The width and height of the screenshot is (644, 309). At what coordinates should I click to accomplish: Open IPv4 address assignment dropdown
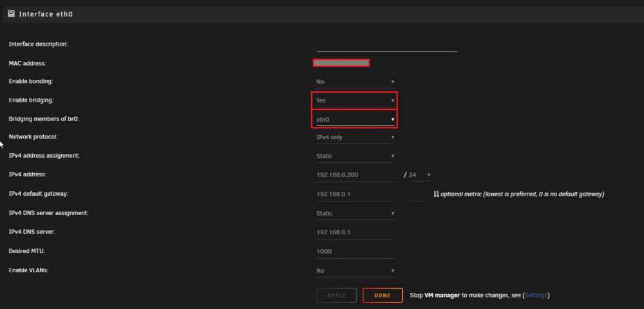coord(355,156)
